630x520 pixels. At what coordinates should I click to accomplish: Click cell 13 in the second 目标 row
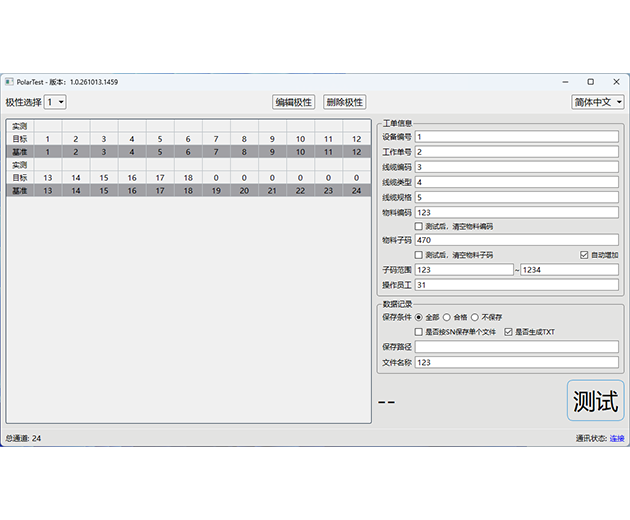48,178
